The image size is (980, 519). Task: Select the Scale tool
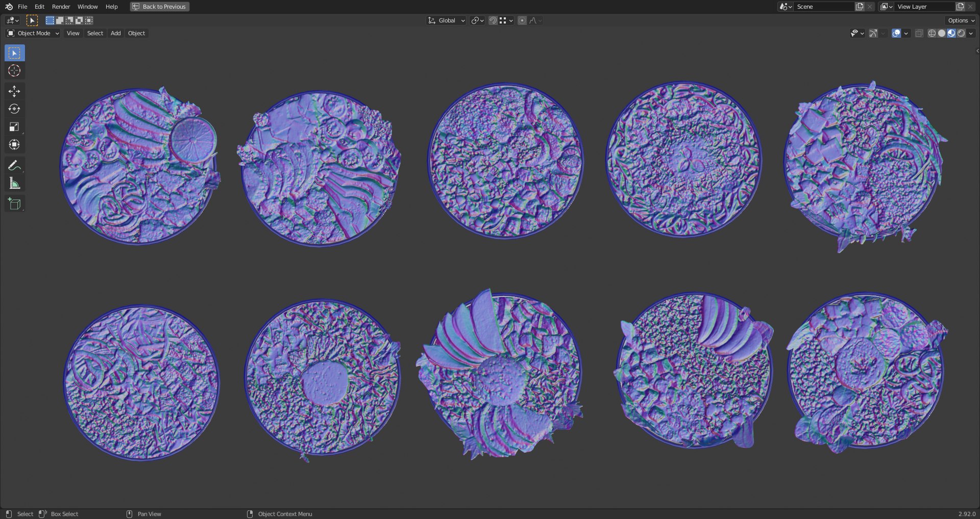click(x=14, y=127)
